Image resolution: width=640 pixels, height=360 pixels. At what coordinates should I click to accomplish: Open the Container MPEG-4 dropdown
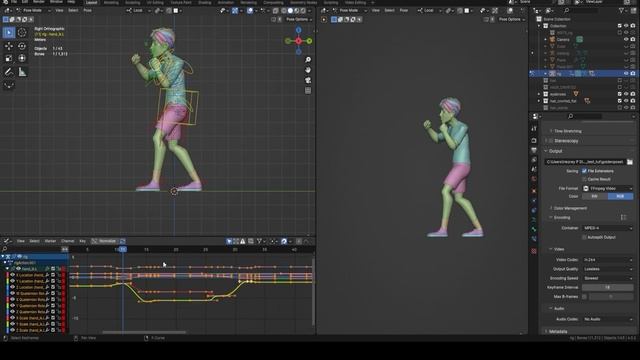608,228
